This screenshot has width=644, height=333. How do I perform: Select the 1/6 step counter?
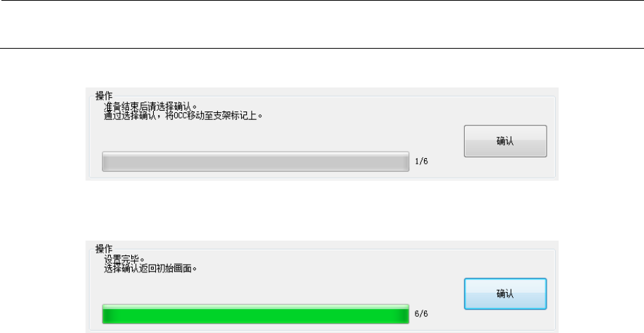tap(421, 162)
